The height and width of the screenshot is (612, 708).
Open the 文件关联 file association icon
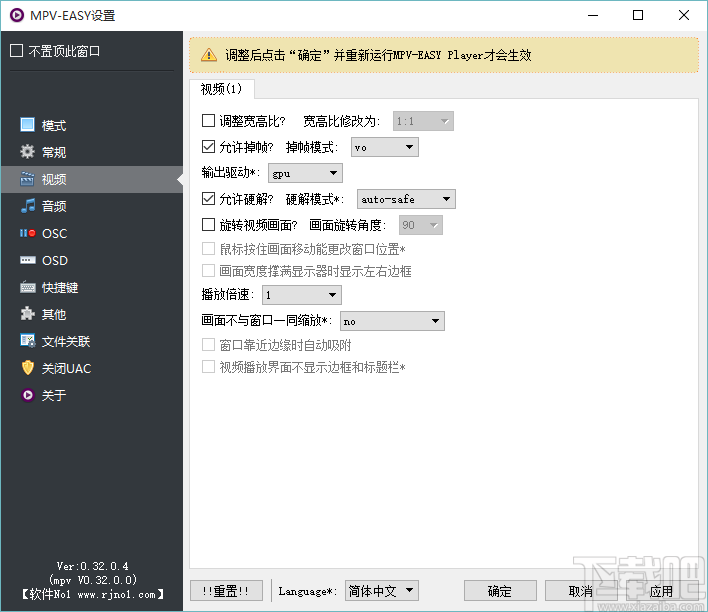coord(27,341)
